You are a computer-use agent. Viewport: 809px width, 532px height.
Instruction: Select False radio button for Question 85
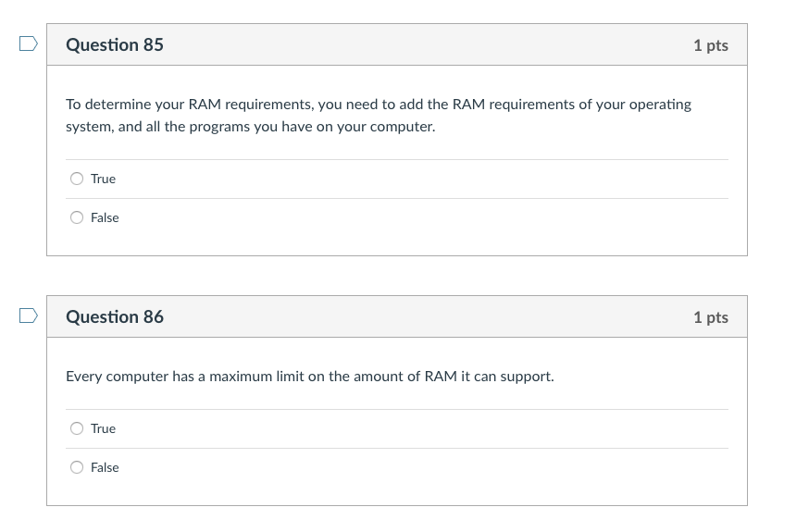coord(77,217)
